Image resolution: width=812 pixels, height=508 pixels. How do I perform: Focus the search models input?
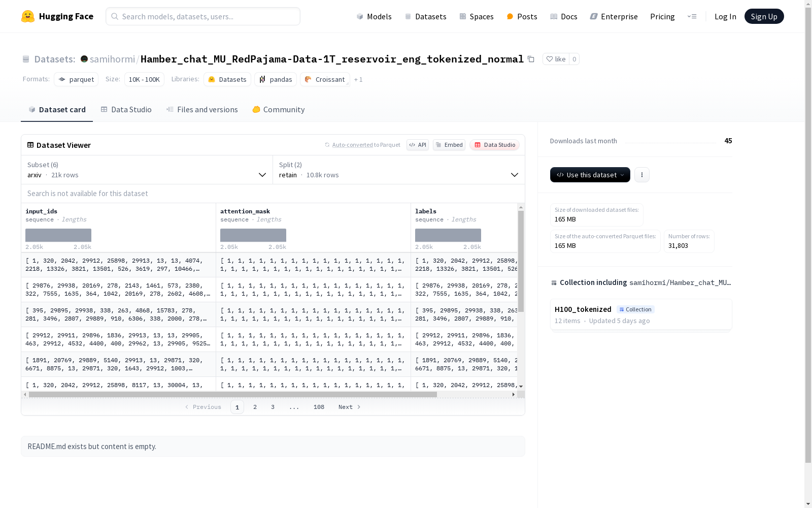click(x=203, y=16)
